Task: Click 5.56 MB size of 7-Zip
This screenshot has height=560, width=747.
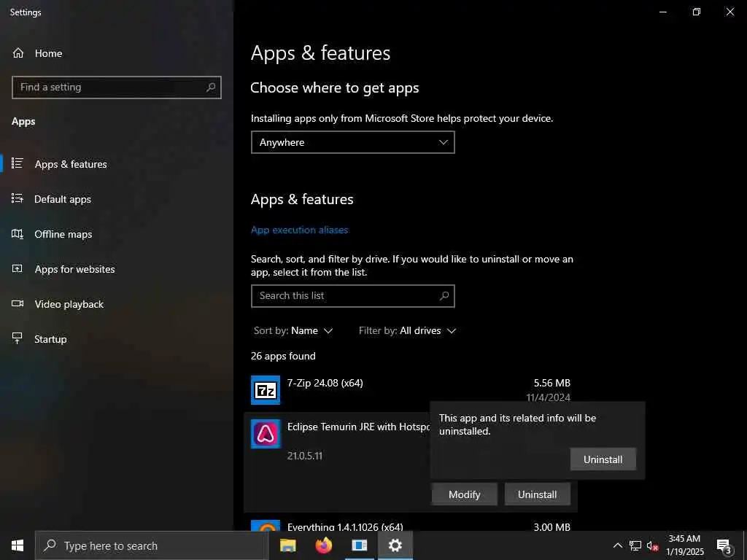Action: [x=551, y=383]
